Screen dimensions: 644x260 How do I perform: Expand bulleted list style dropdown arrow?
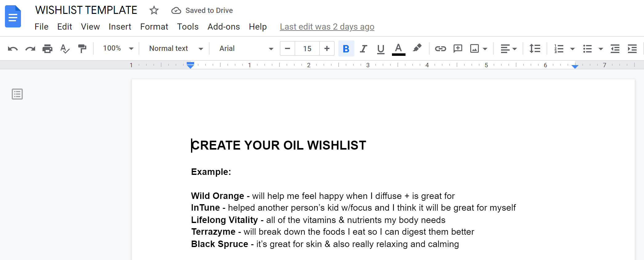click(x=601, y=49)
